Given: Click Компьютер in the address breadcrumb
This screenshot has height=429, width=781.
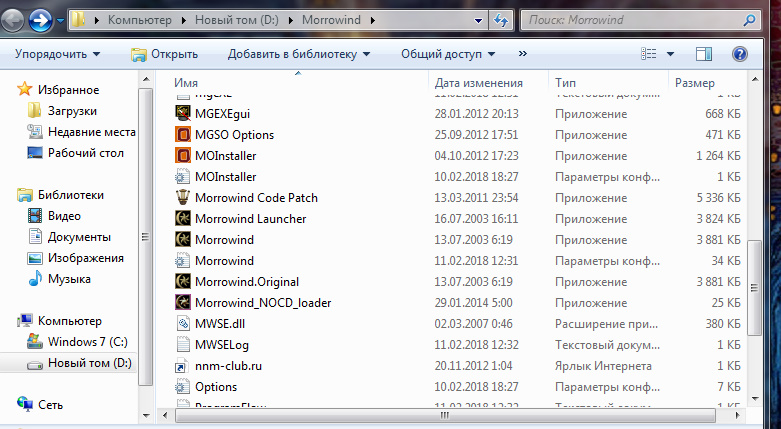Looking at the screenshot, I should coord(139,20).
